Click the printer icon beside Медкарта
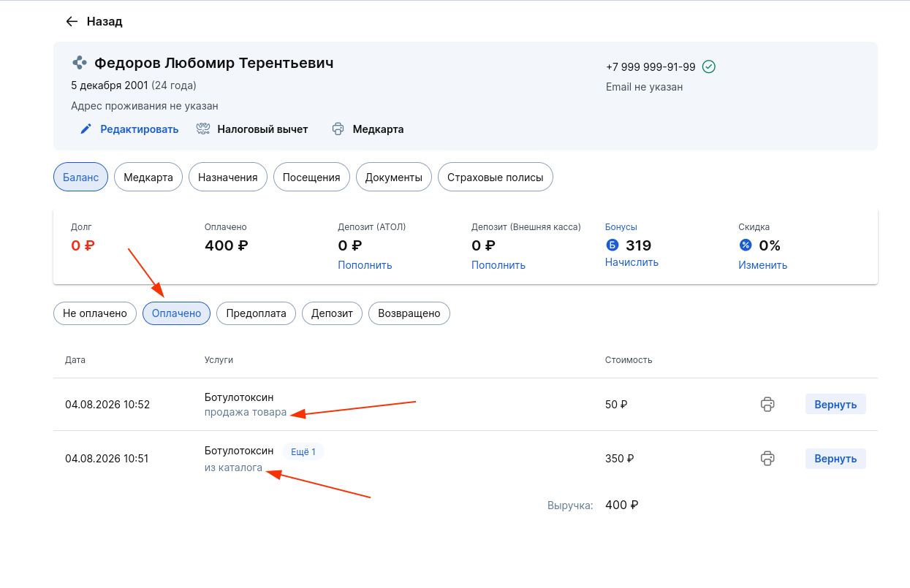 [338, 129]
